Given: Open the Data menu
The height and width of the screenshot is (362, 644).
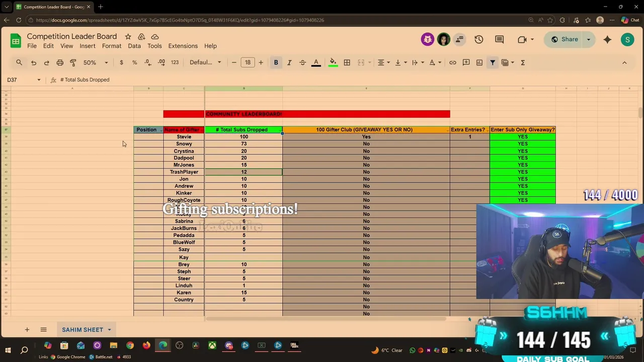Looking at the screenshot, I should (134, 46).
